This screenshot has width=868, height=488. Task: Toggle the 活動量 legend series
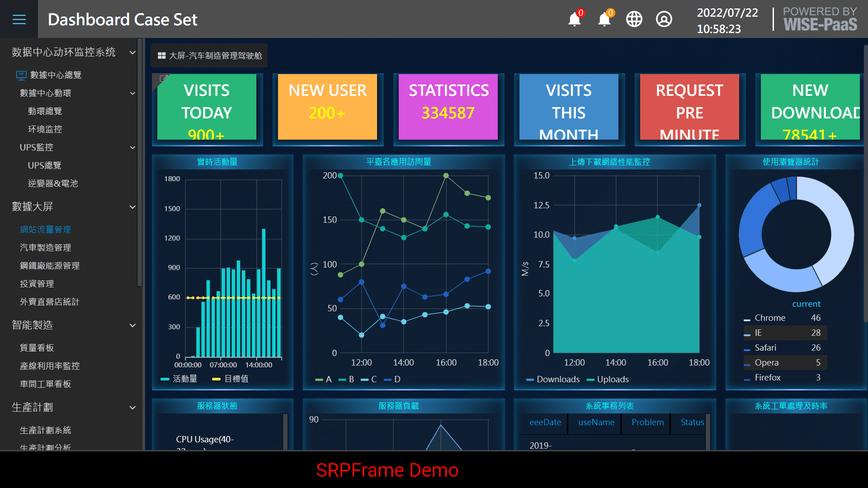pyautogui.click(x=179, y=379)
